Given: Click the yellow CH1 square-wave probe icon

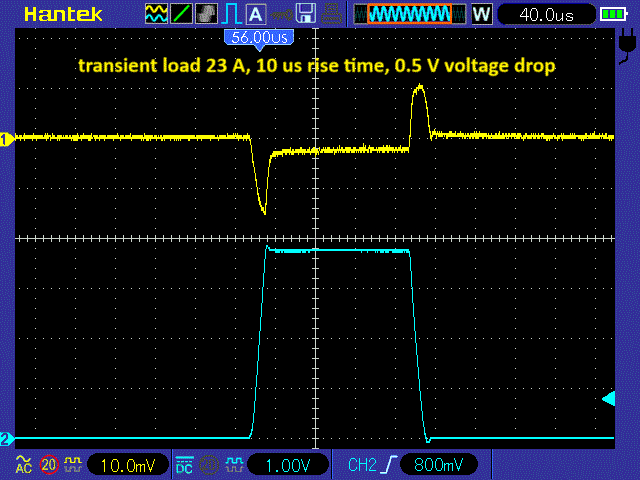Looking at the screenshot, I should point(73,464).
